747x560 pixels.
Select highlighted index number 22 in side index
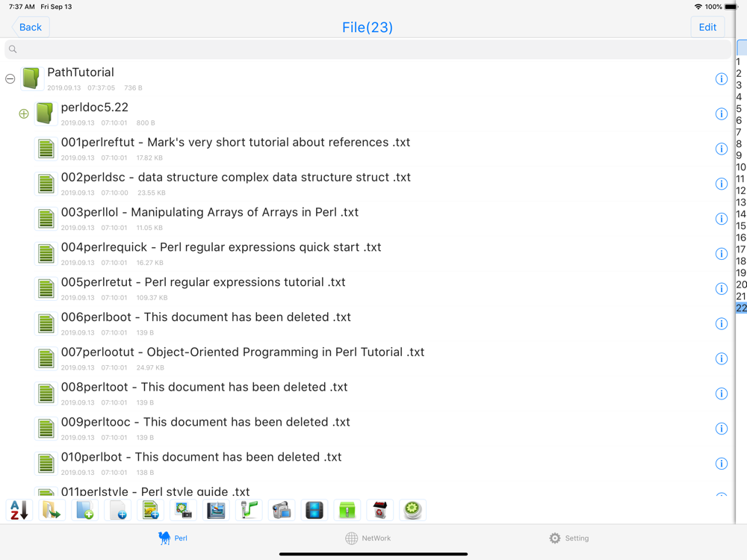point(741,308)
